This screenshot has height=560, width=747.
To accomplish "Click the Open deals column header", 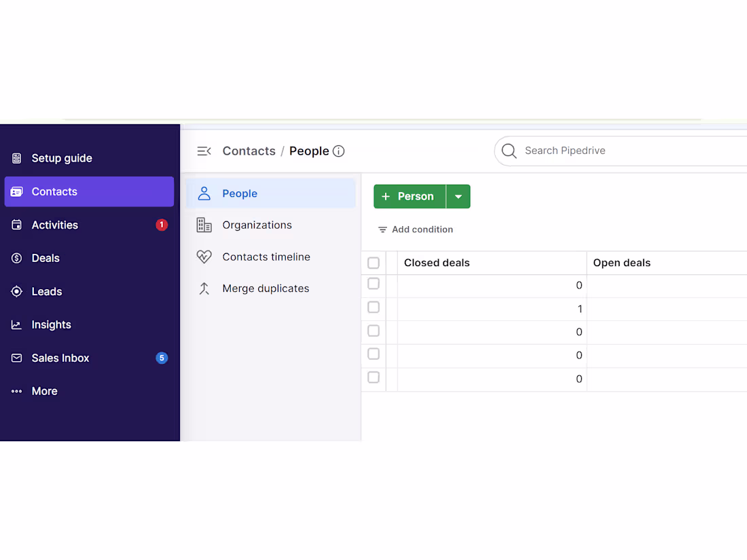I will pos(667,263).
